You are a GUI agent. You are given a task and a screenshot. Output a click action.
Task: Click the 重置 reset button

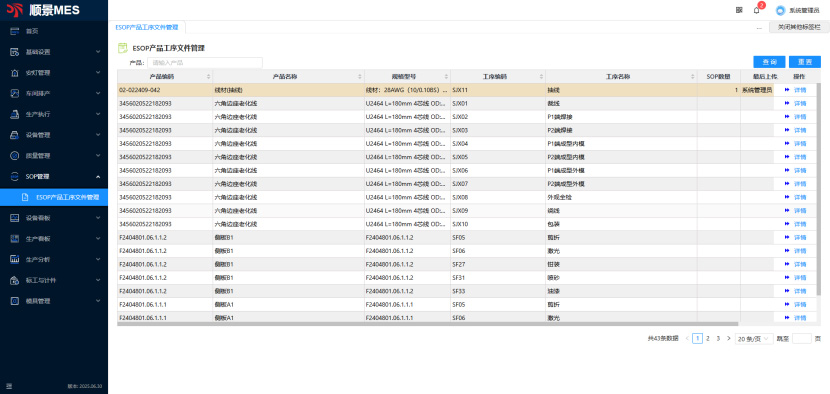805,62
